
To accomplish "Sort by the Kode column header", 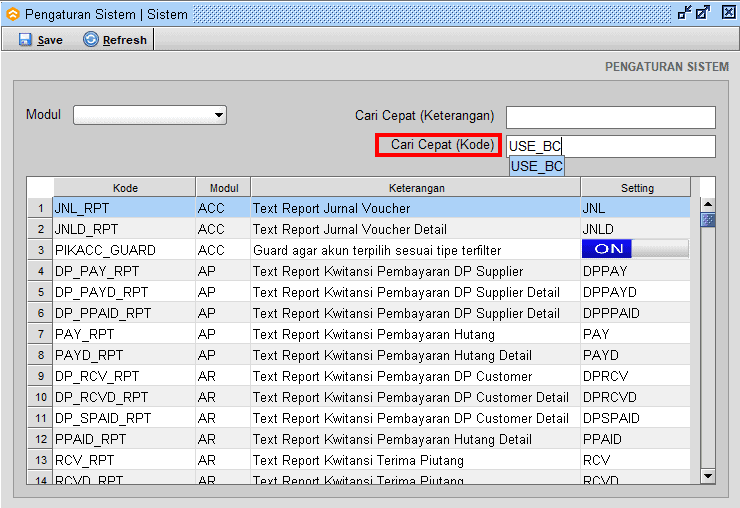I will click(x=125, y=188).
